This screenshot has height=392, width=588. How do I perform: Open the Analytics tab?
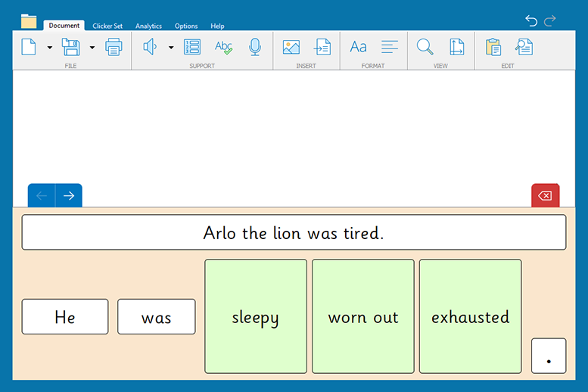point(148,26)
